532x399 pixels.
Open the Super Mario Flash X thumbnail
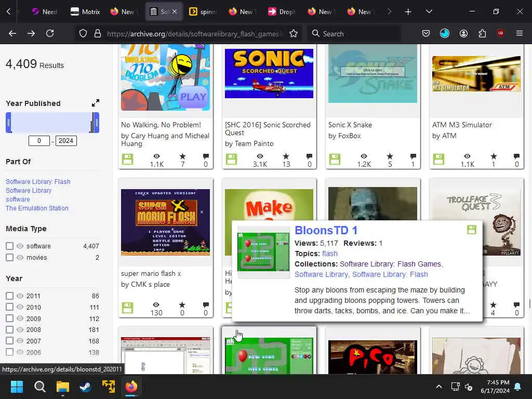[166, 222]
